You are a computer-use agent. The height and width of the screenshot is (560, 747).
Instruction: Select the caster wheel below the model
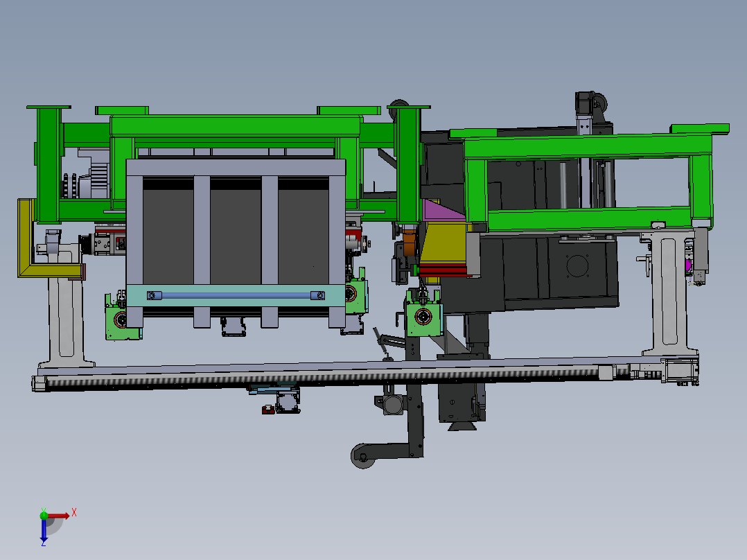click(x=363, y=456)
